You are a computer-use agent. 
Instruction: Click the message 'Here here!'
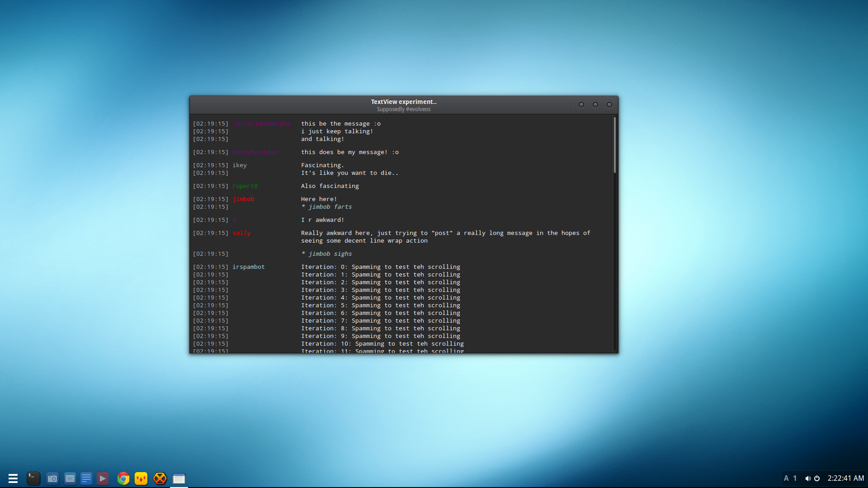click(x=319, y=199)
